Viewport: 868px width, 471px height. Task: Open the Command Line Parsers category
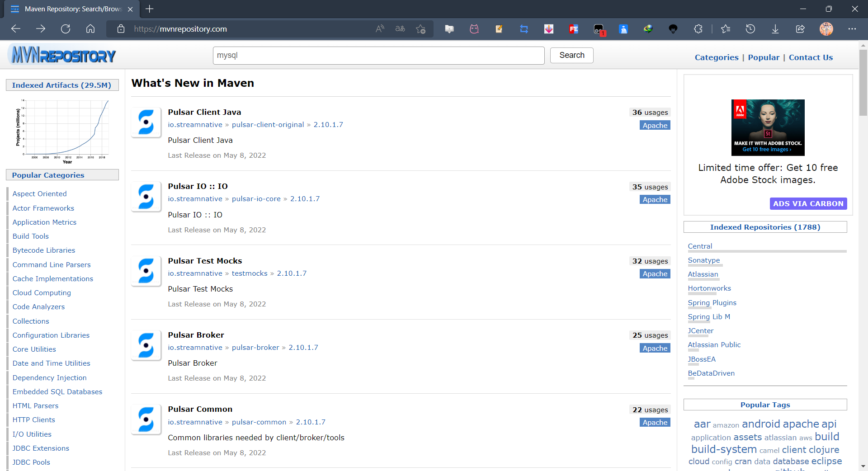point(52,265)
